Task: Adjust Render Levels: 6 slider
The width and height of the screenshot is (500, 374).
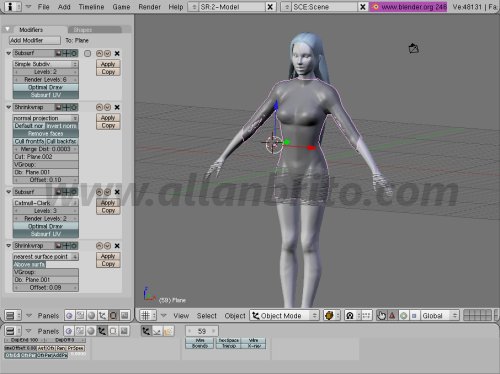Action: coord(46,80)
